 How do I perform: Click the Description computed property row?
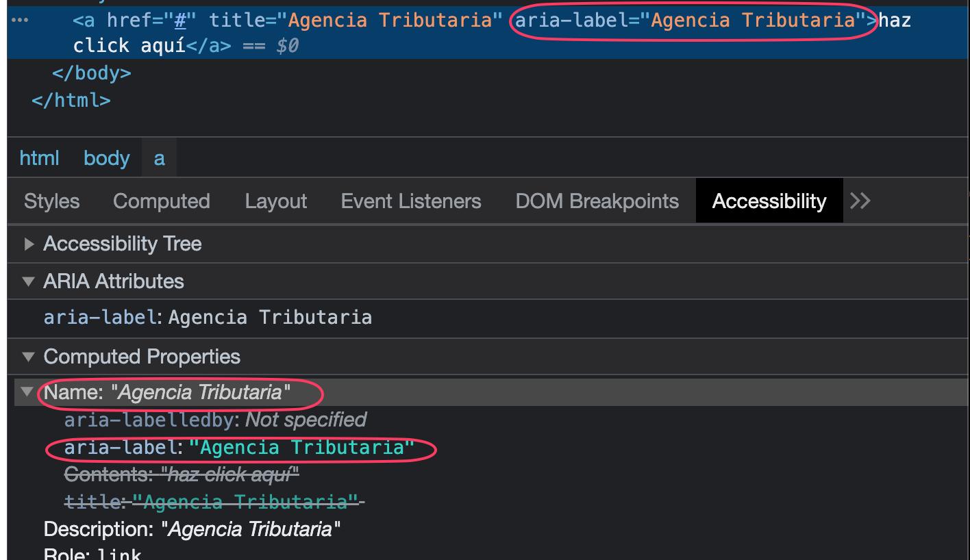pyautogui.click(x=192, y=529)
